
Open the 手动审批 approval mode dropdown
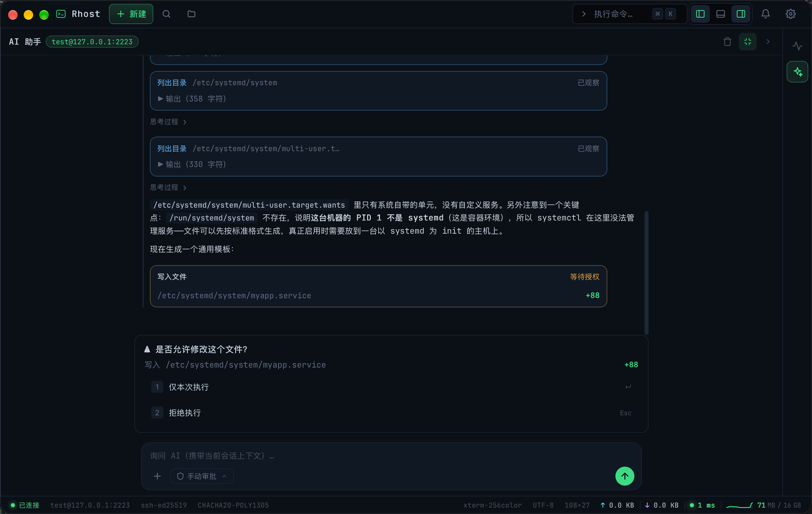pyautogui.click(x=202, y=476)
